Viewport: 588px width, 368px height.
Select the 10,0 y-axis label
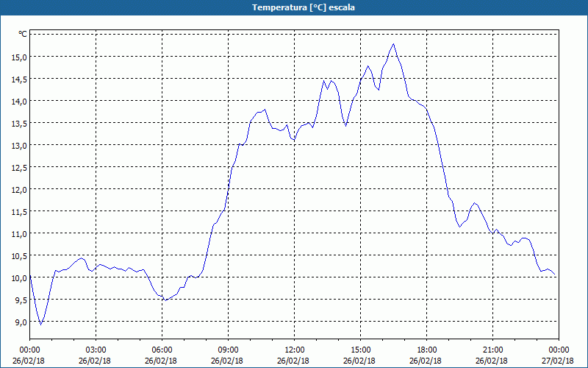(x=20, y=278)
